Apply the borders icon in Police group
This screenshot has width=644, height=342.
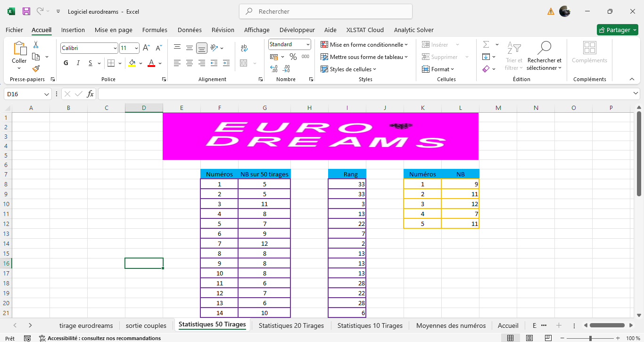111,63
